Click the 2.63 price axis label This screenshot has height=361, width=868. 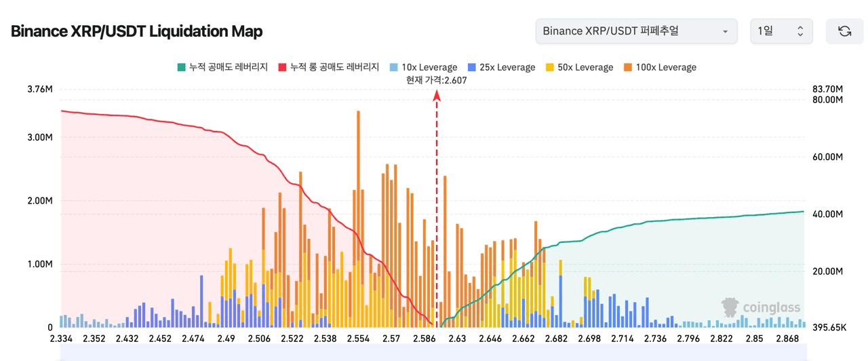point(457,339)
